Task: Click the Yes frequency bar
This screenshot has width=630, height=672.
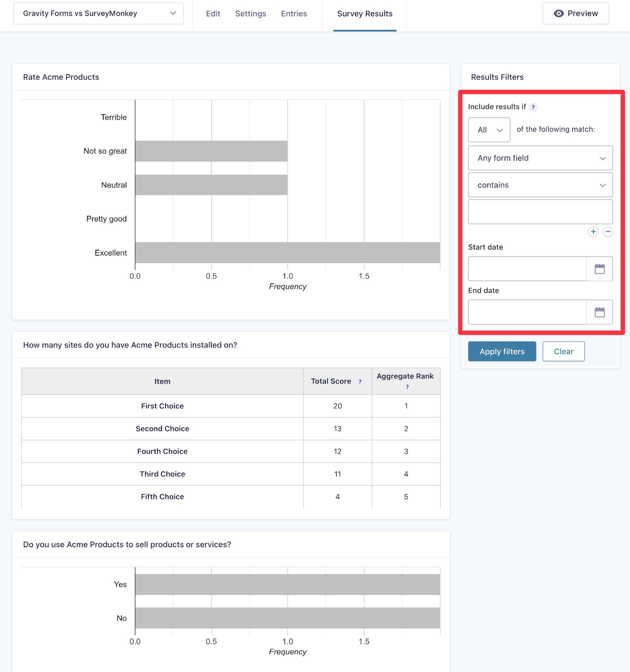Action: [287, 584]
